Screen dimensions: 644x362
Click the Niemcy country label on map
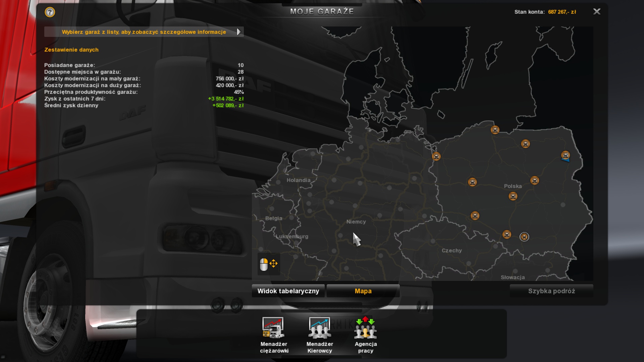[x=356, y=222]
